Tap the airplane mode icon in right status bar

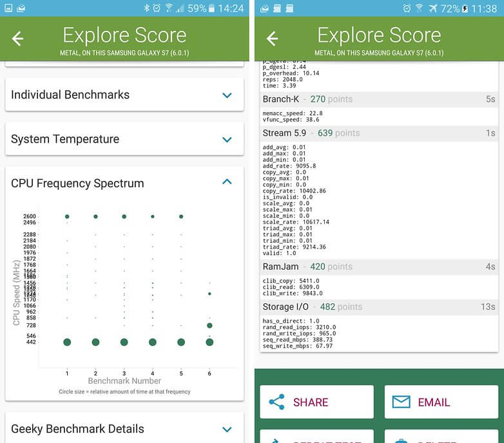click(432, 8)
